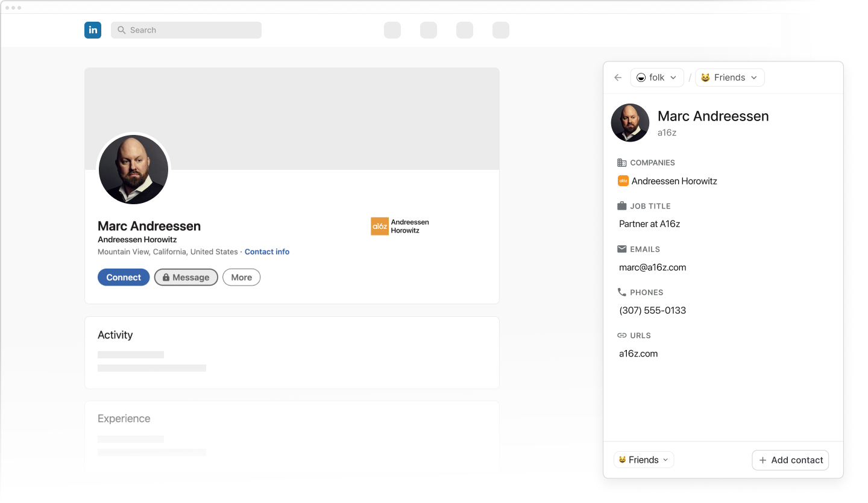868x503 pixels.
Task: Click the Job Title briefcase icon
Action: 622,205
